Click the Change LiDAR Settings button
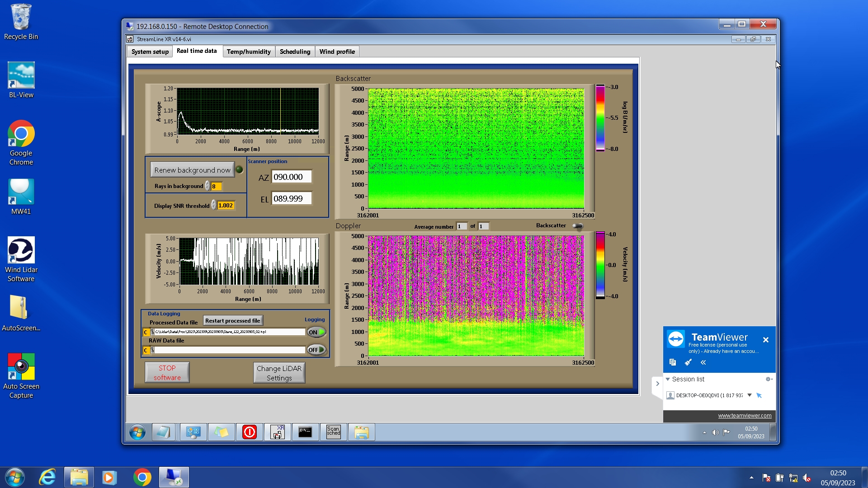This screenshot has height=488, width=868. pos(279,373)
